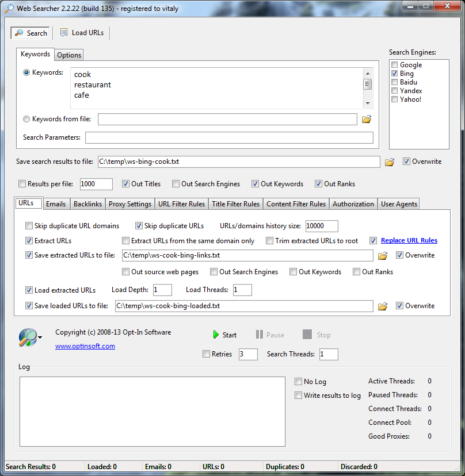Enable Skip duplicate URL domains

pos(29,225)
